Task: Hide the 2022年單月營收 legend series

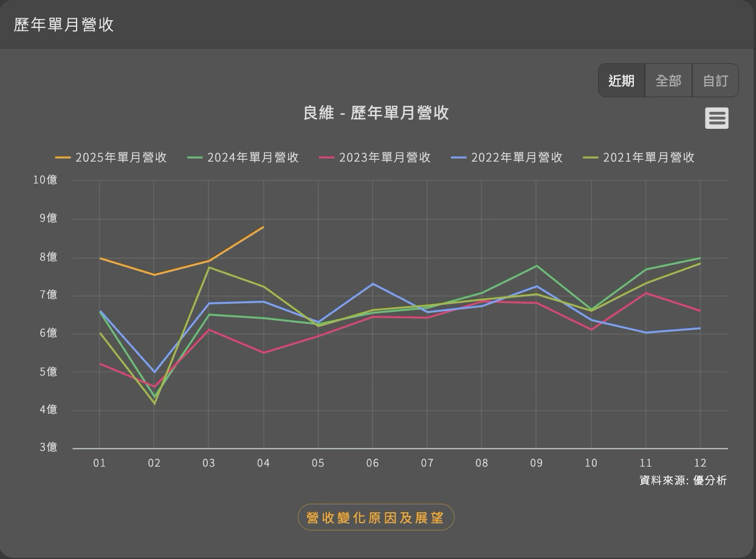Action: click(507, 157)
